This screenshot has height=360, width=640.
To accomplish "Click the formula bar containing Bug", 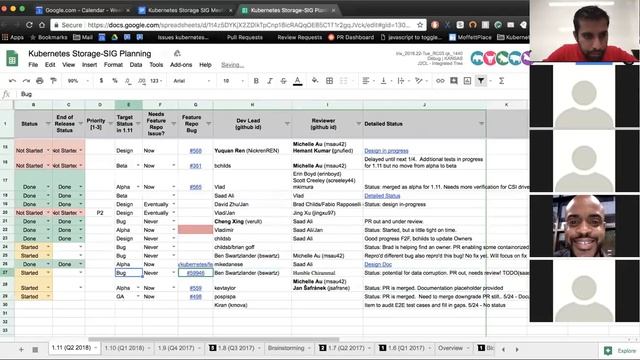I will (269, 94).
